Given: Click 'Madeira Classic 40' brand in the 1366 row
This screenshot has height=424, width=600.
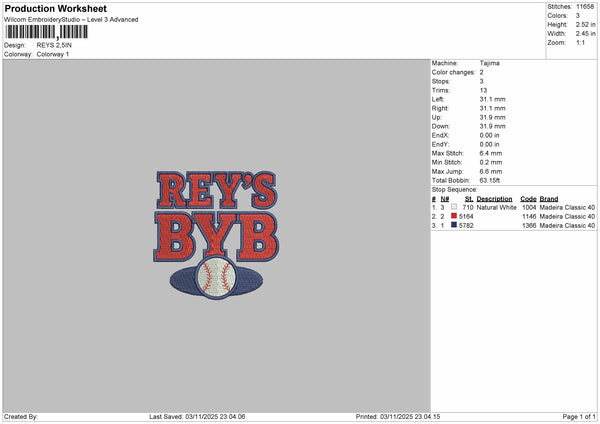Looking at the screenshot, I should [x=567, y=226].
